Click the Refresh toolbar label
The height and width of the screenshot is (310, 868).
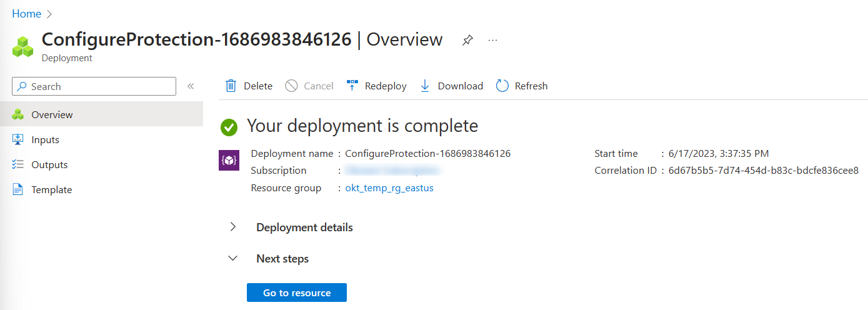pos(531,86)
